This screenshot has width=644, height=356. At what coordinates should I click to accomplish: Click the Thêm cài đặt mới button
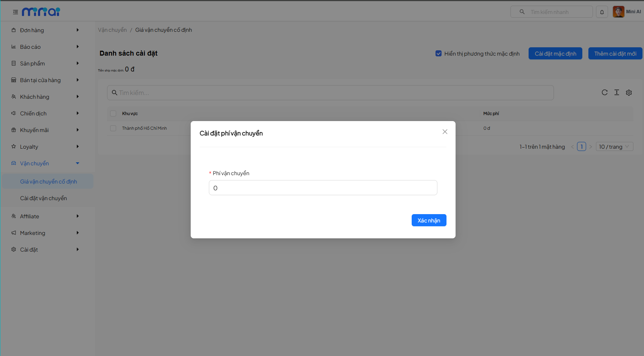tap(615, 54)
